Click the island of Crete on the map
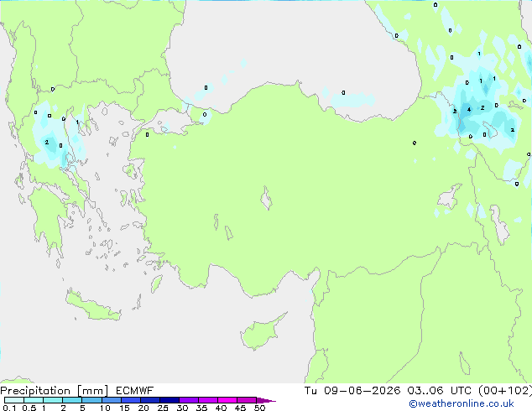532x411 pixels. click(93, 307)
